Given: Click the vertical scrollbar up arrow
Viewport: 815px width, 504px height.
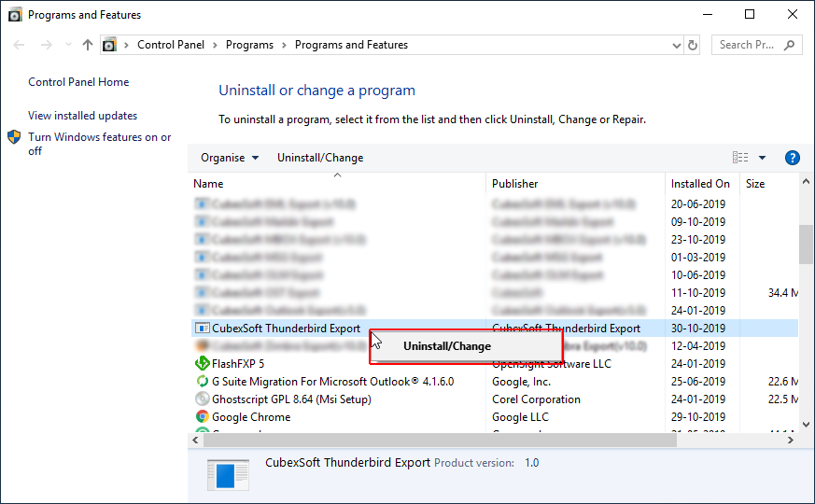Looking at the screenshot, I should coord(806,182).
